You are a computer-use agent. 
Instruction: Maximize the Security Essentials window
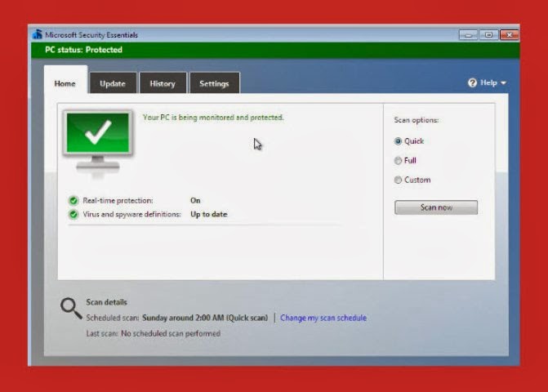(488, 35)
